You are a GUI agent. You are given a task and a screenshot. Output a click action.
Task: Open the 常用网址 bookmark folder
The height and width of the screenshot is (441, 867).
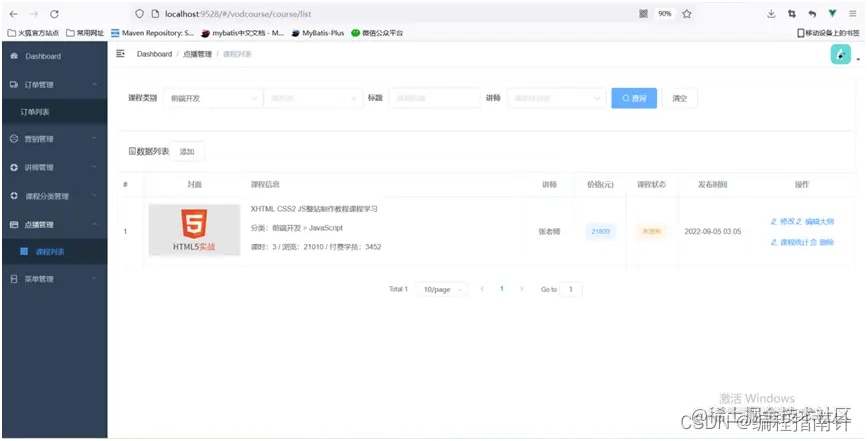(85, 33)
